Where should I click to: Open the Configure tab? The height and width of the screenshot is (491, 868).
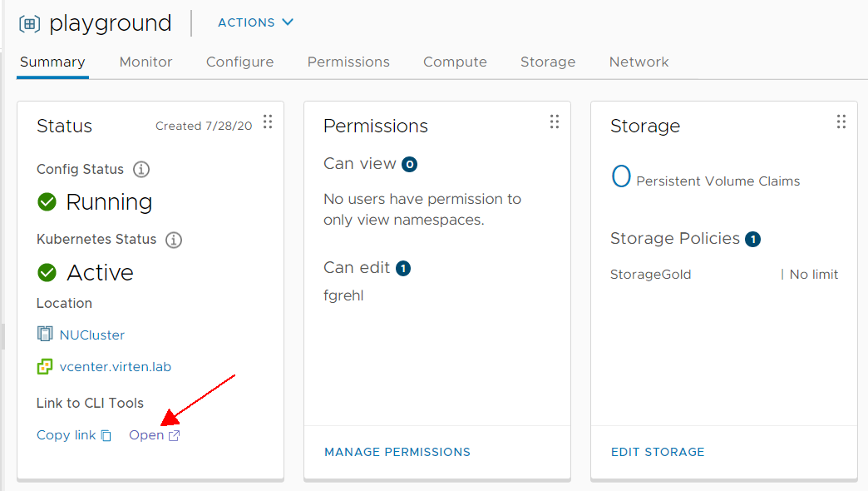pyautogui.click(x=239, y=62)
